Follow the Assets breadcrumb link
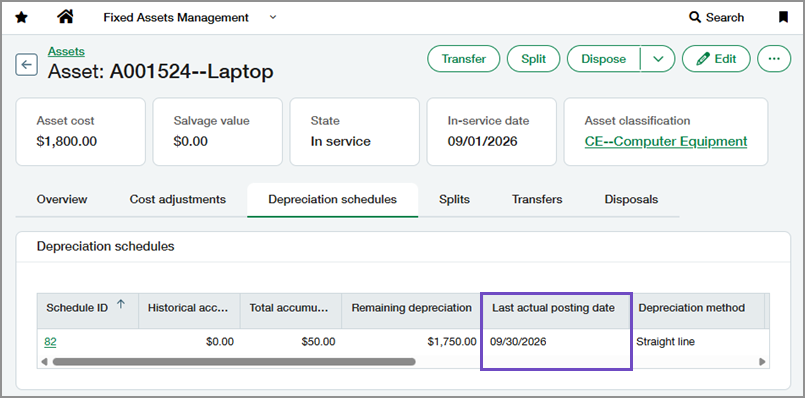This screenshot has width=805, height=398. [66, 51]
